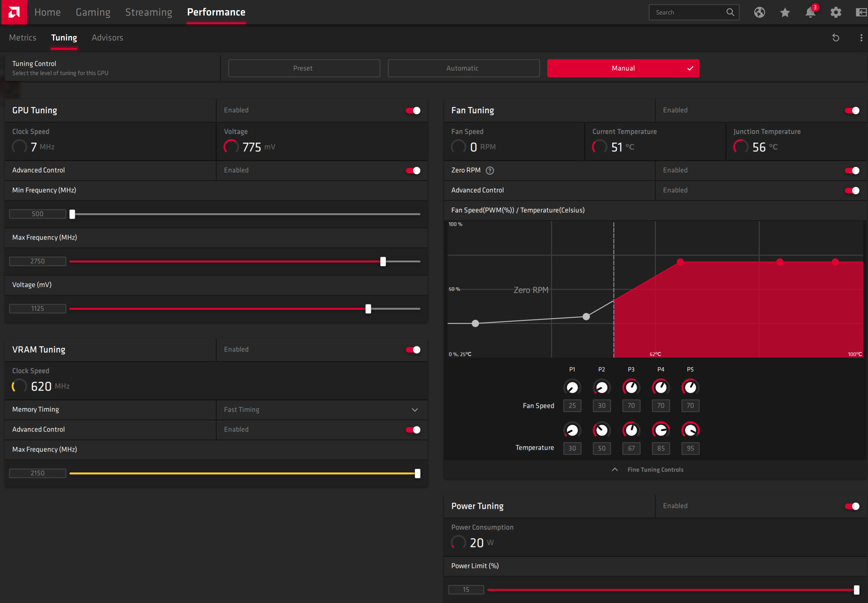The width and height of the screenshot is (868, 603).
Task: Disable the GPU Tuning toggle
Action: 413,110
